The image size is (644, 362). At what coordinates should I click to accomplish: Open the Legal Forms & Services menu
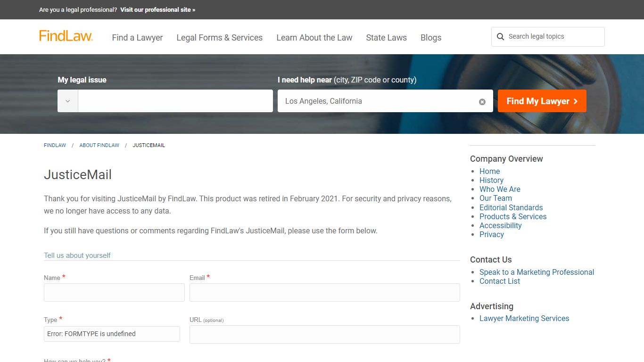(x=220, y=38)
